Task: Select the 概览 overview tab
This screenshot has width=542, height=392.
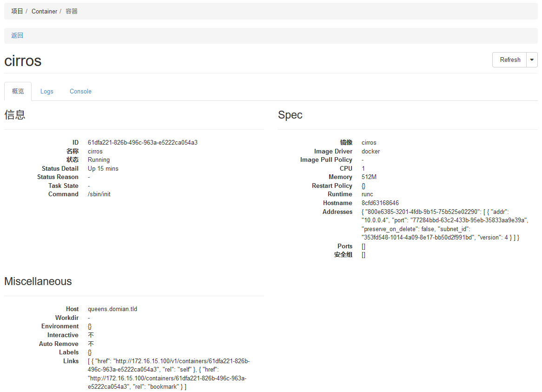Action: pyautogui.click(x=18, y=91)
